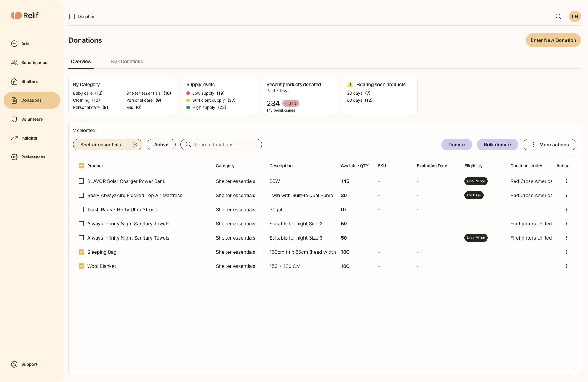Open the Shelter essentials category filter

[x=101, y=145]
